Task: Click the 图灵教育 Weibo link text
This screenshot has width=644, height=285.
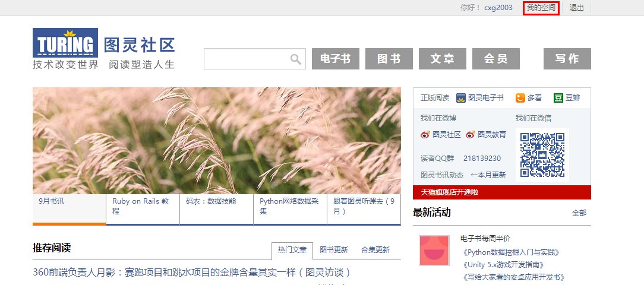Action: pos(492,135)
